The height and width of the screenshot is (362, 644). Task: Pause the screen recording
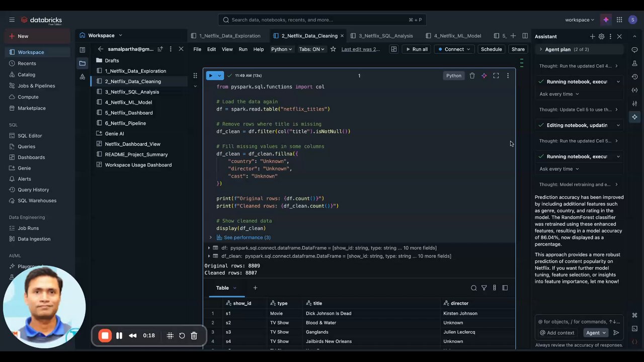pos(119,336)
